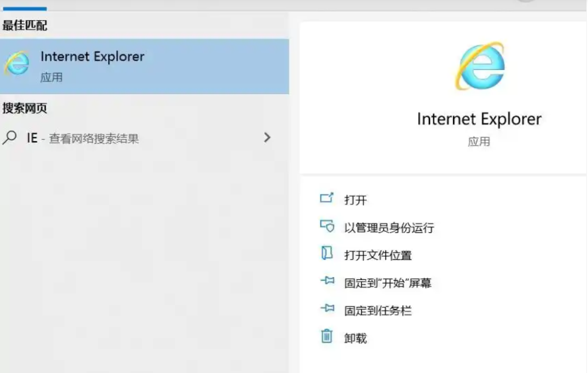The width and height of the screenshot is (588, 373).
Task: Open IE 查看网络搜索结果 web search row
Action: pyautogui.click(x=144, y=138)
